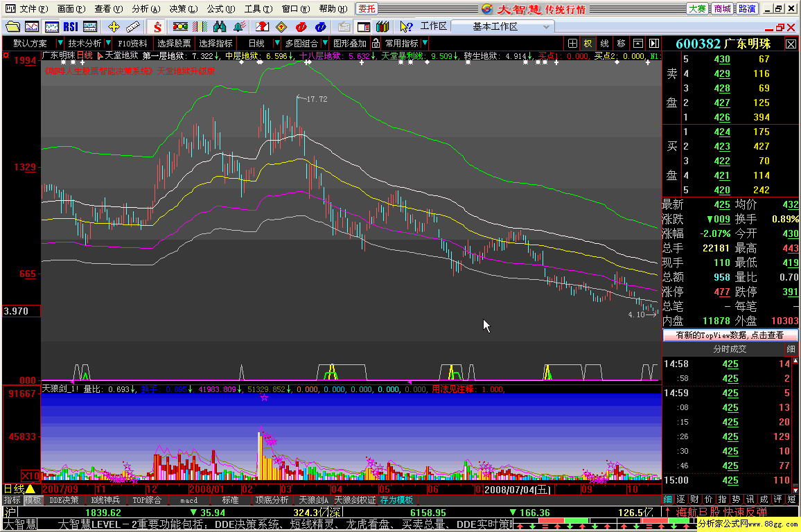Open the binoculars search tool

[220, 26]
